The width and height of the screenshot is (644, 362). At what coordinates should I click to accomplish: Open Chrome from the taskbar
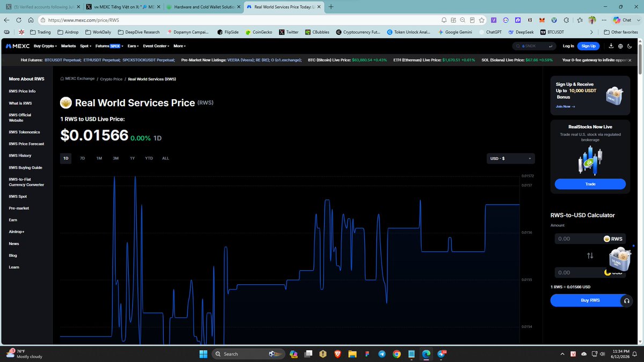[x=396, y=354]
